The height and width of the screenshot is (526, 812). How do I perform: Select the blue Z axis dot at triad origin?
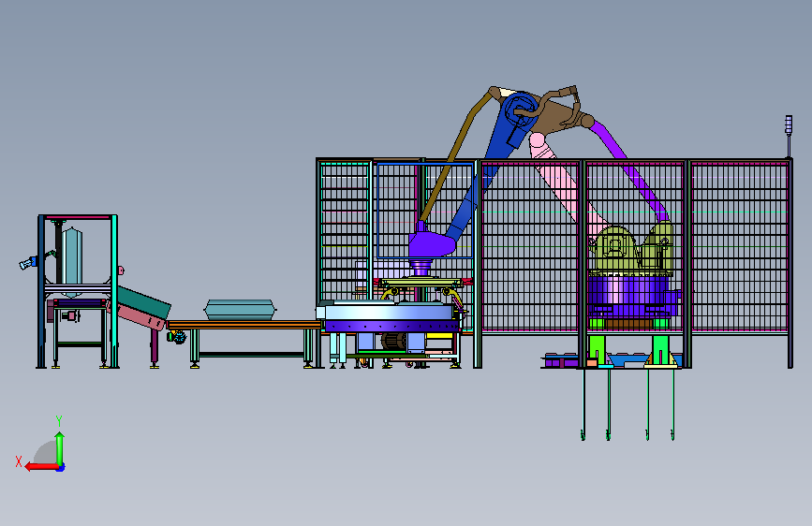61,467
